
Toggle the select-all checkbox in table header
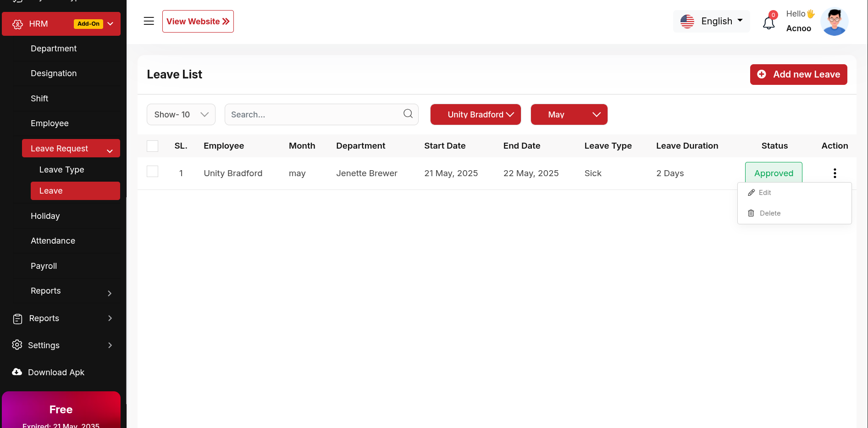(152, 146)
